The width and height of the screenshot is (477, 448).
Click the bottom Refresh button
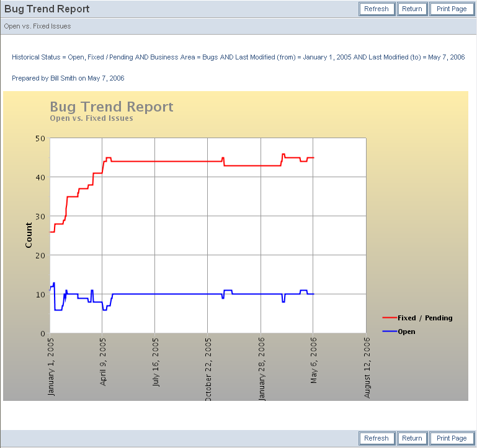(x=377, y=438)
